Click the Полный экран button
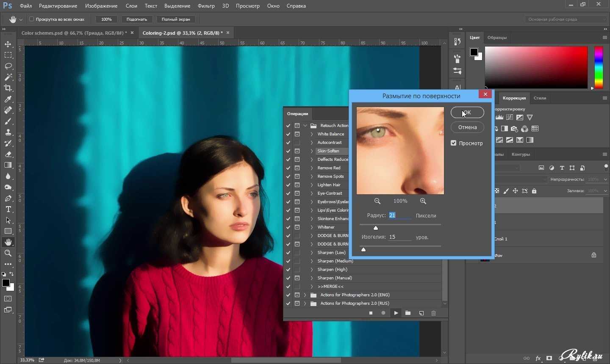610x364 pixels. (x=176, y=19)
